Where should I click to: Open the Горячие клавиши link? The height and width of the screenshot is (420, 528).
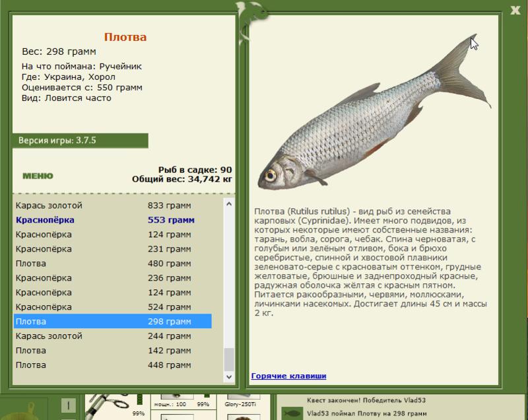pos(288,376)
